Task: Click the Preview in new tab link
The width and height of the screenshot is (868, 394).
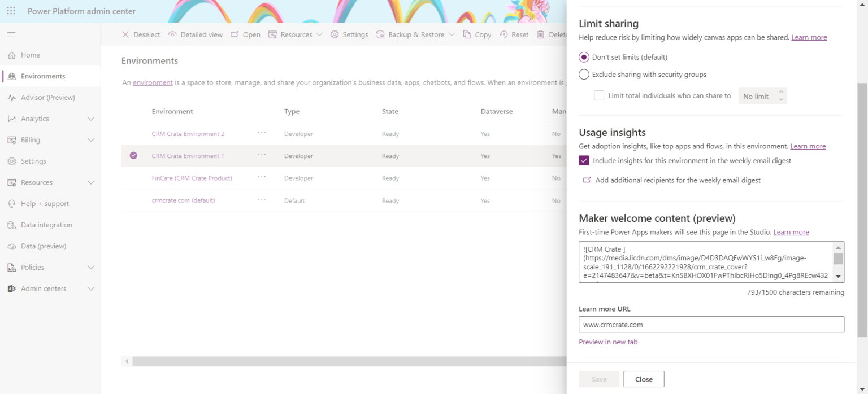Action: pos(608,342)
